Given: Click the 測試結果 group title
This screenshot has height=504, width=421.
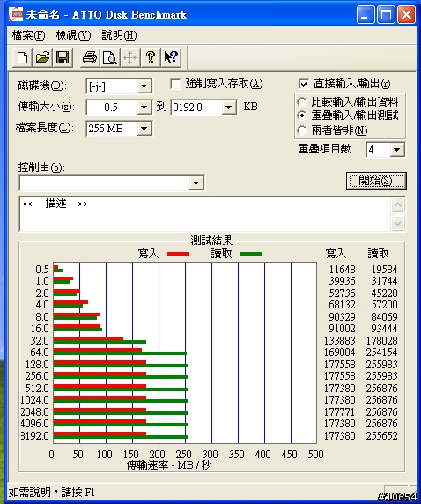Looking at the screenshot, I should pos(211,241).
